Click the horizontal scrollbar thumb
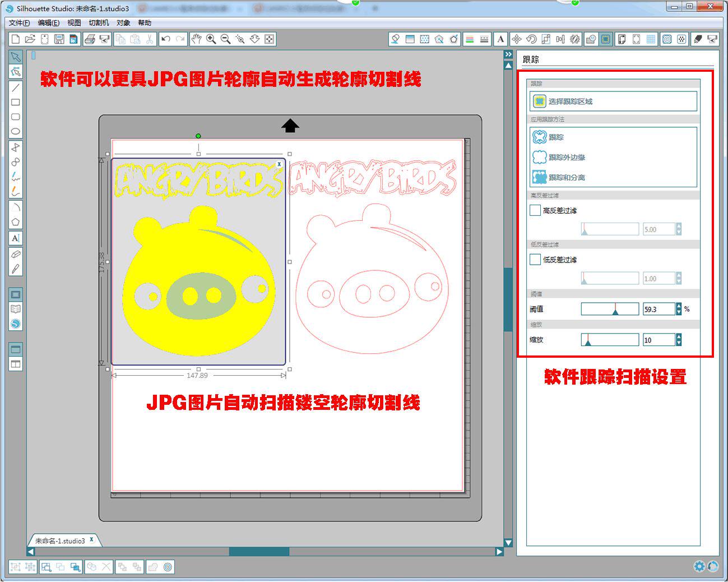 point(259,552)
